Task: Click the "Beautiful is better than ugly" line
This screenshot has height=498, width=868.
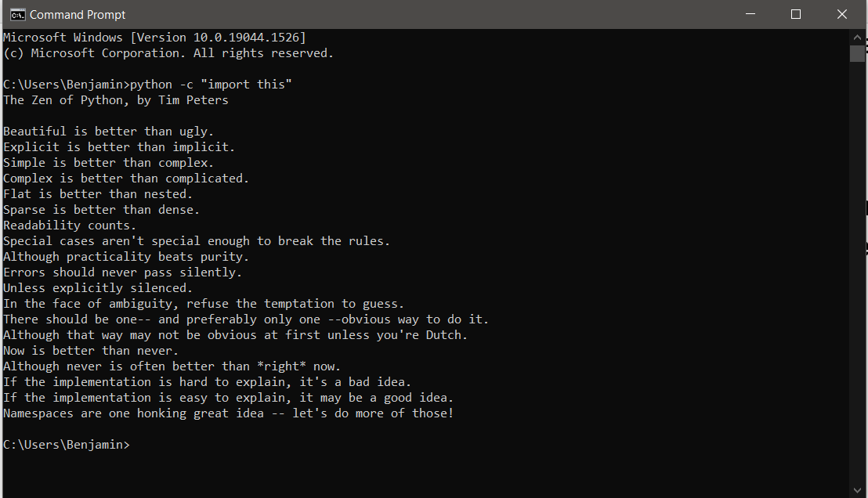Action: click(x=108, y=132)
